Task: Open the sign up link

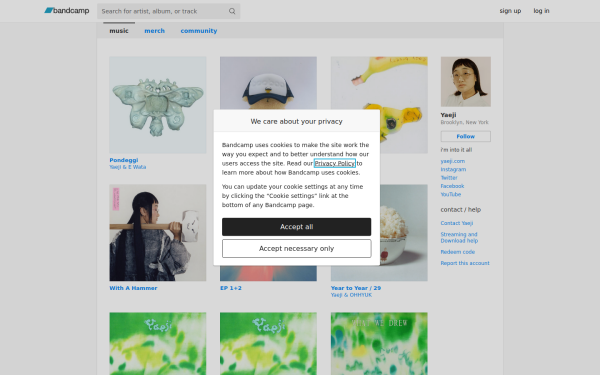Action: (510, 11)
